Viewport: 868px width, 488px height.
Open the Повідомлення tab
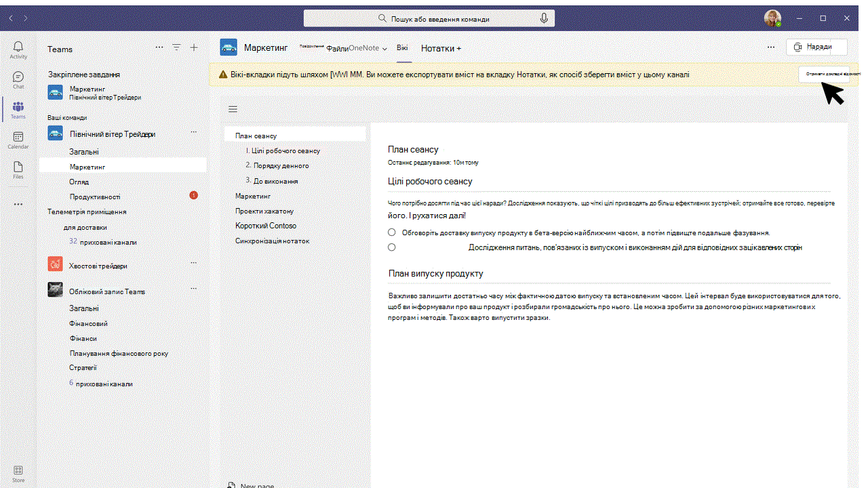[311, 47]
